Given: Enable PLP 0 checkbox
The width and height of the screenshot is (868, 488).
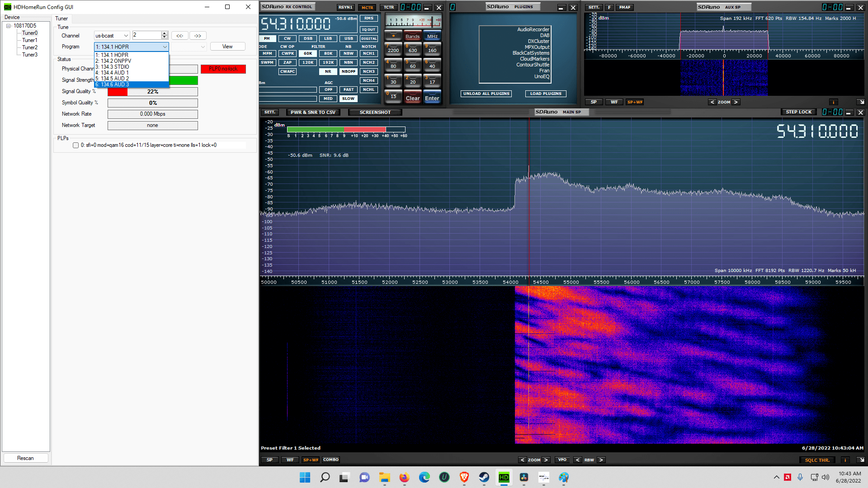Looking at the screenshot, I should (x=76, y=145).
